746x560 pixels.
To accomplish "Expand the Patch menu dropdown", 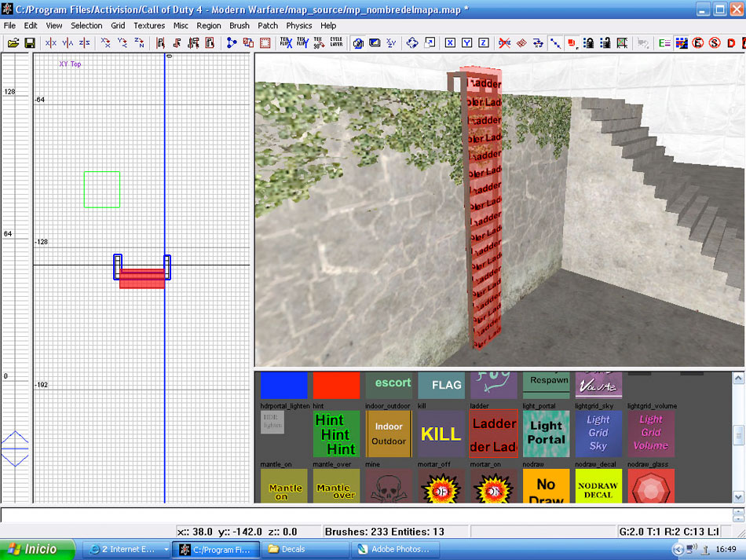I will (268, 25).
